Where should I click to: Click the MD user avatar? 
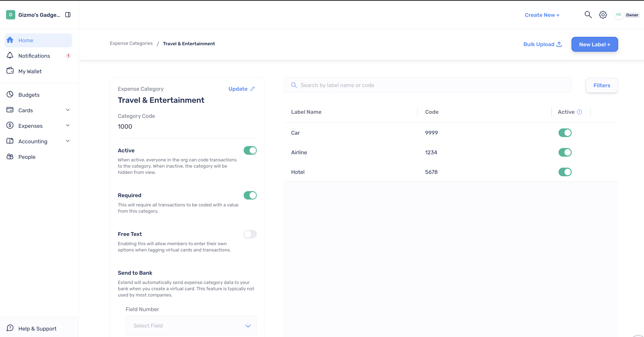click(x=619, y=15)
